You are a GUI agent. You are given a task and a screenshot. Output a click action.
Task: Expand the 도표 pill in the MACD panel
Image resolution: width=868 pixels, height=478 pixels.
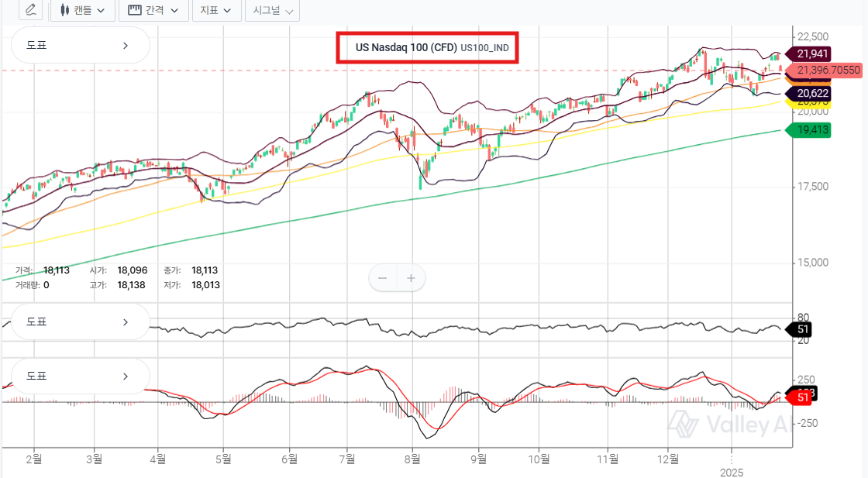(79, 376)
